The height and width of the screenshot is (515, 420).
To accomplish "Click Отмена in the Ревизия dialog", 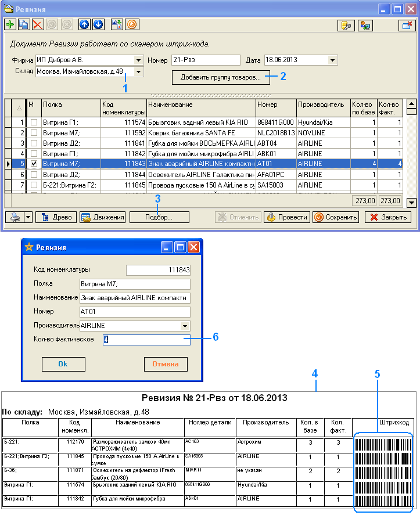I will [166, 364].
